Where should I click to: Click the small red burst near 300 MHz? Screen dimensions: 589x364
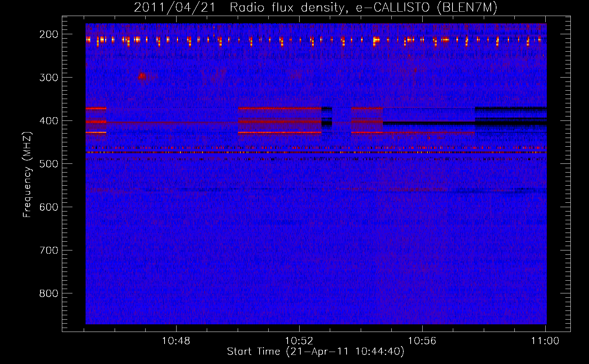pos(142,76)
